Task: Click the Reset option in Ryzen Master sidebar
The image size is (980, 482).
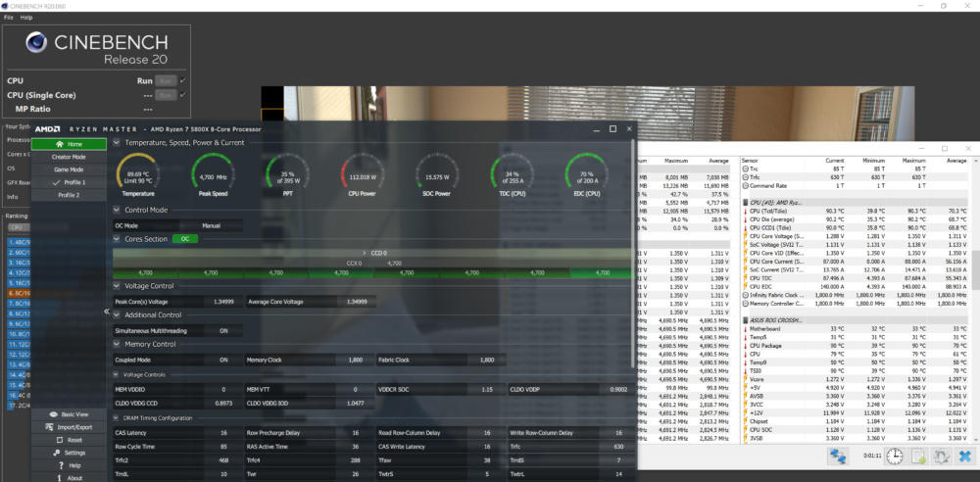Action: coord(69,440)
